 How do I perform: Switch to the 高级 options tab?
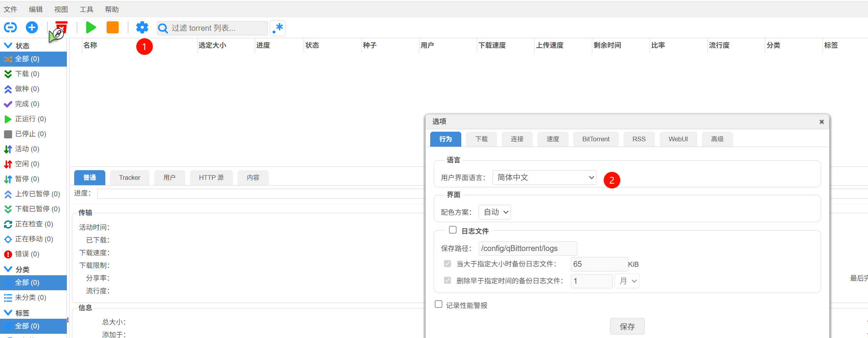click(x=717, y=139)
